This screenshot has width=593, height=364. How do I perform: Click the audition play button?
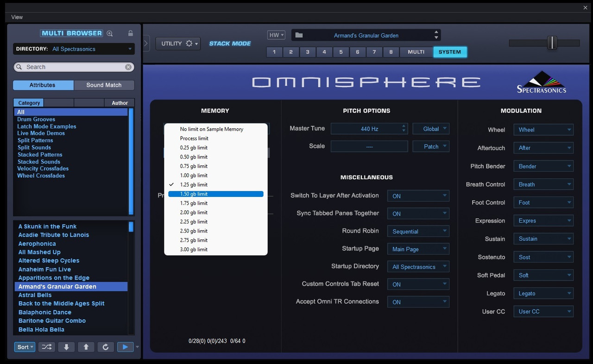(x=125, y=347)
